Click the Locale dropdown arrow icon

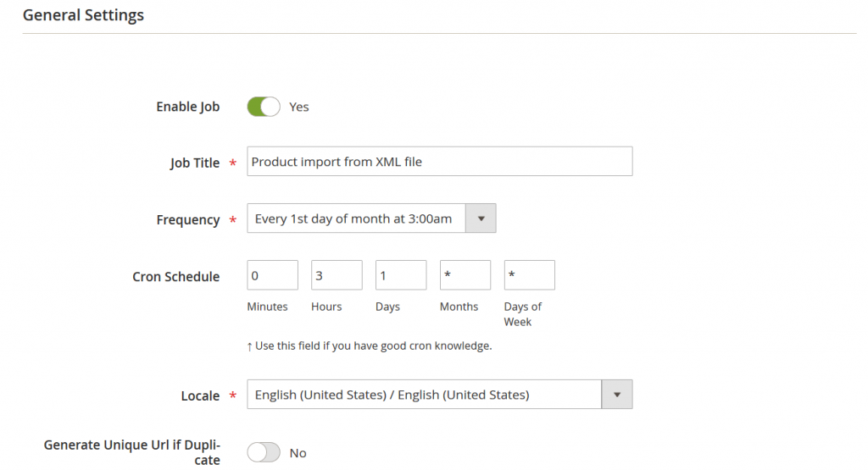click(616, 395)
